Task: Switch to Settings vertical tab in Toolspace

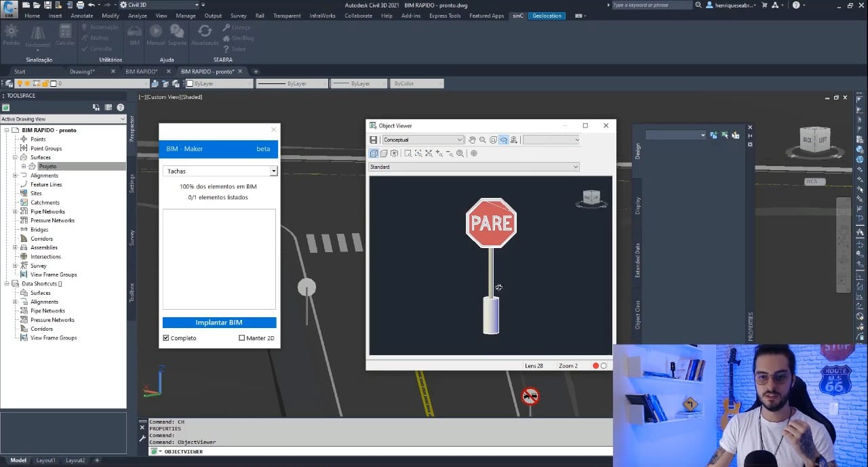Action: (x=132, y=183)
